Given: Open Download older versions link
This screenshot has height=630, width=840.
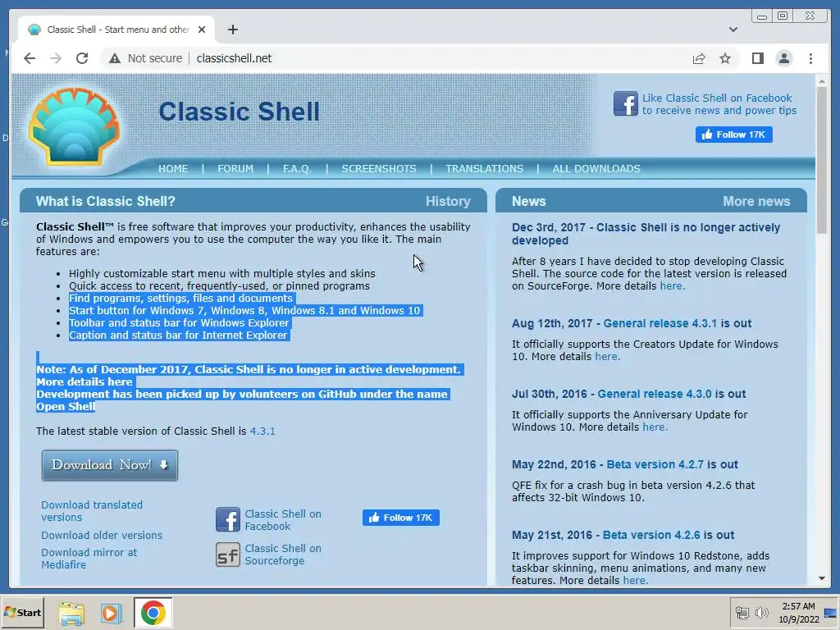Looking at the screenshot, I should 102,535.
